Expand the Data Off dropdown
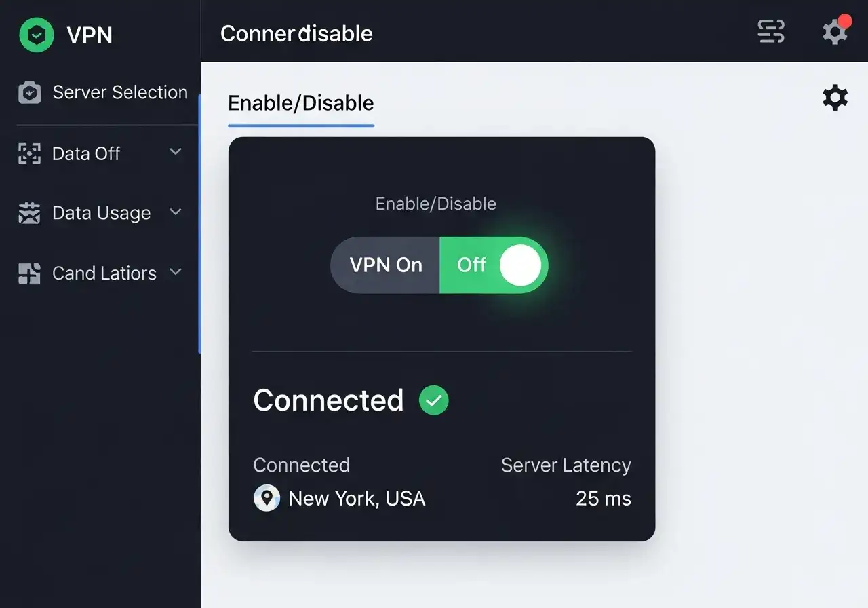 click(x=176, y=152)
